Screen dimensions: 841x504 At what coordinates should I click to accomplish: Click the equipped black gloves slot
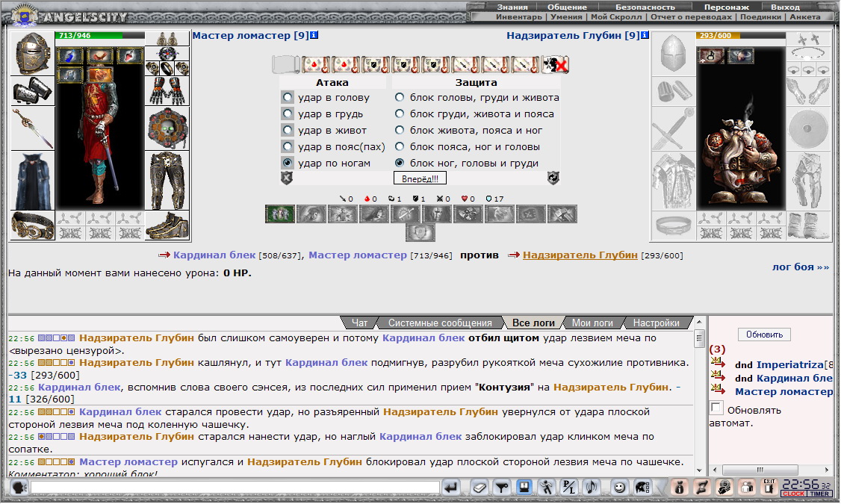pyautogui.click(x=167, y=90)
